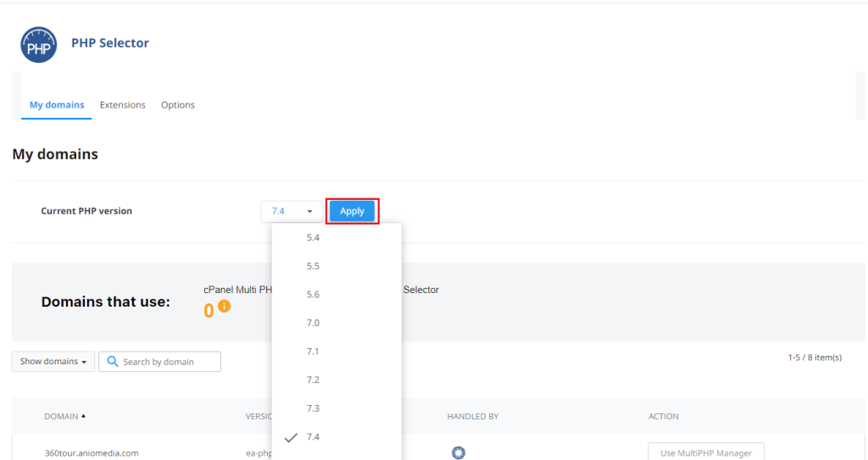Open the 360tour.aniomedia.com domain entry
Viewport: 868px width, 460px height.
point(91,452)
